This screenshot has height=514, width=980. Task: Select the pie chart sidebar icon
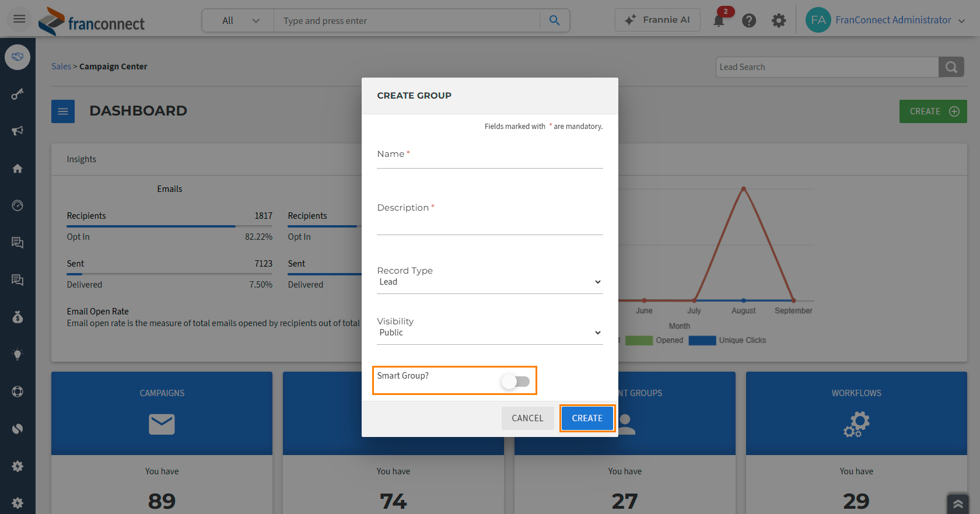coord(17,429)
